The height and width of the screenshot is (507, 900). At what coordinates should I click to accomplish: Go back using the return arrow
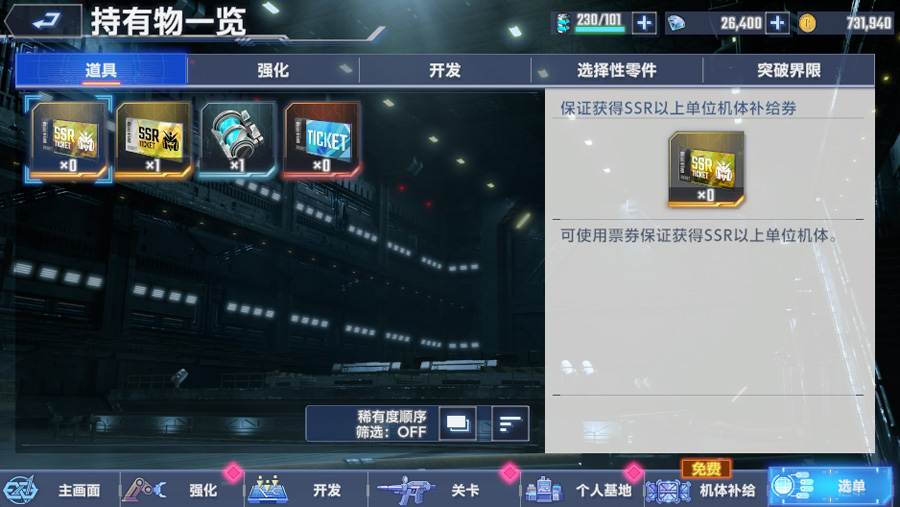tap(44, 22)
